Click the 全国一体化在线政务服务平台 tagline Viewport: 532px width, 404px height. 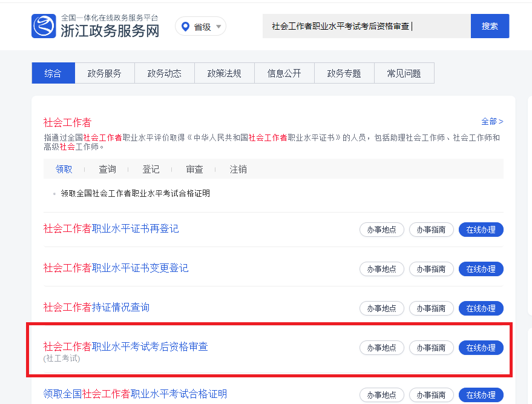click(110, 18)
